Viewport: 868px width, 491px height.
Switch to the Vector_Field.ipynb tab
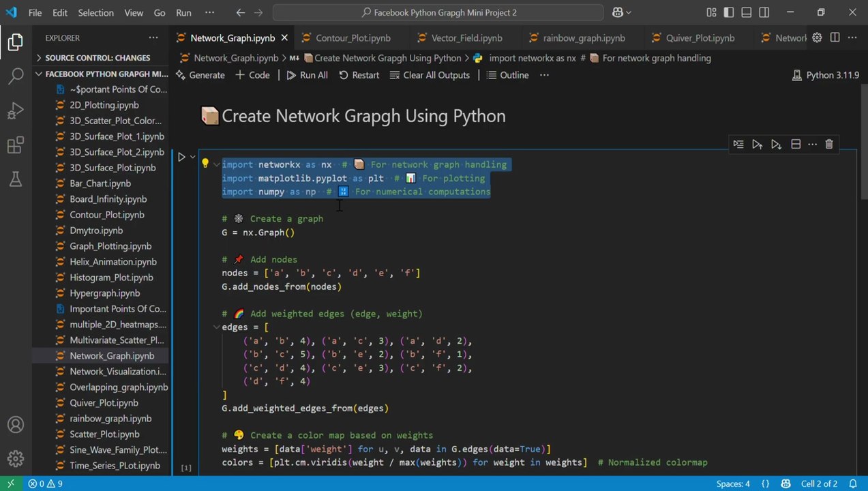[466, 38]
